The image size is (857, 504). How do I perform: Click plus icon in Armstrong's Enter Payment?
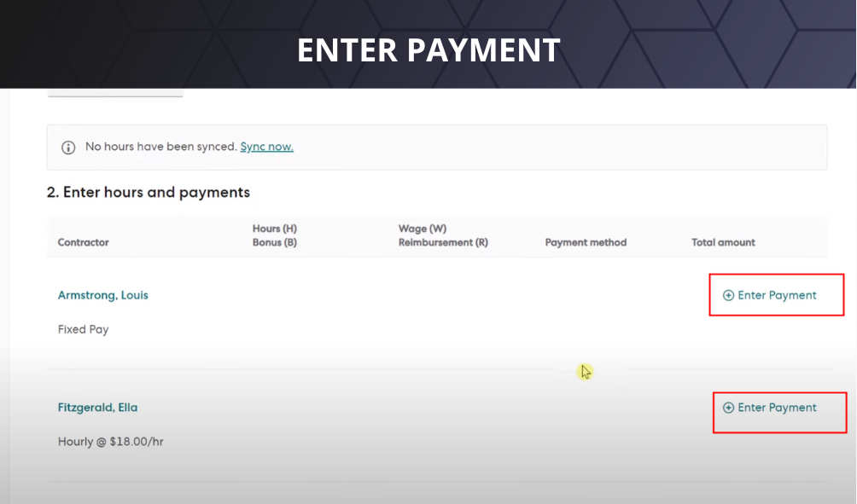729,295
